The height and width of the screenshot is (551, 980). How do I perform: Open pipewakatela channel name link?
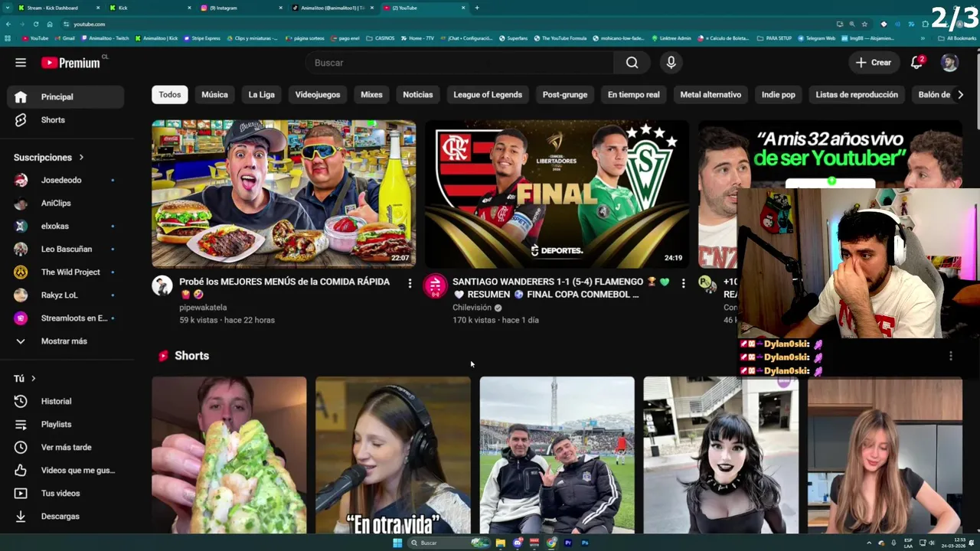(203, 308)
